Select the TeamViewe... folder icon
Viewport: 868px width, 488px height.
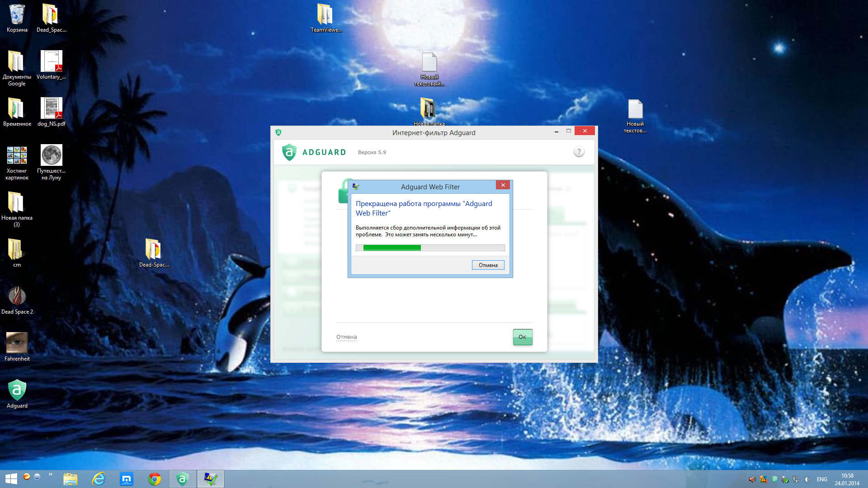tap(326, 18)
